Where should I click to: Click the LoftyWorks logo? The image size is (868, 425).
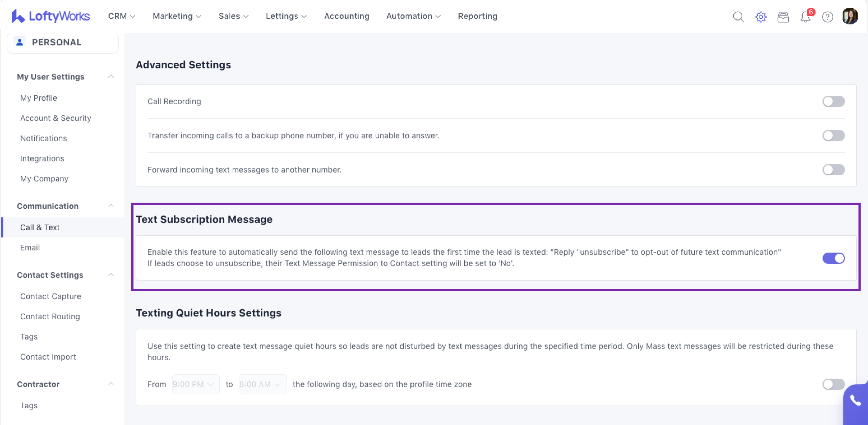51,16
